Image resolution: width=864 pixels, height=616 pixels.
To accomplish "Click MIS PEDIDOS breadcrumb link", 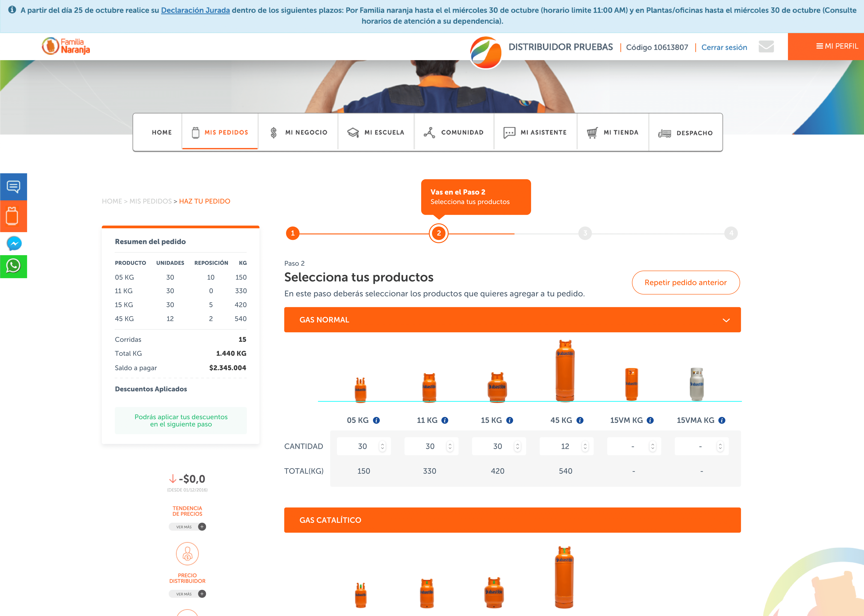I will point(151,201).
